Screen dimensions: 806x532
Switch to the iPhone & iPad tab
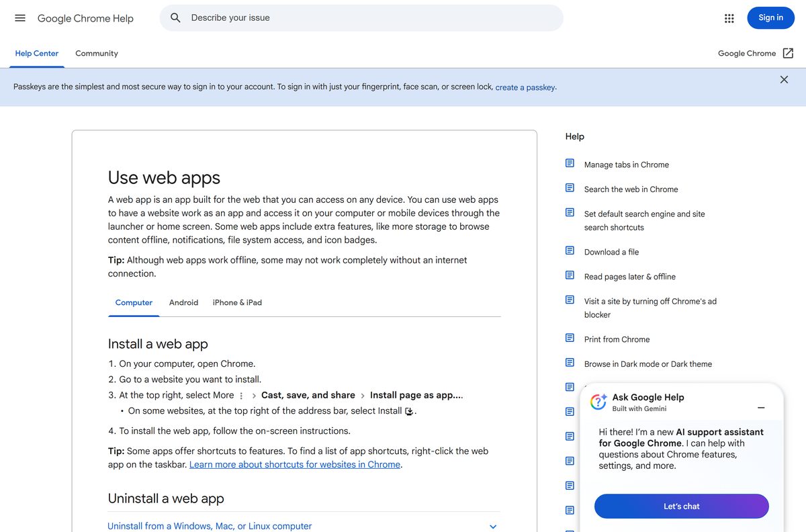[237, 302]
